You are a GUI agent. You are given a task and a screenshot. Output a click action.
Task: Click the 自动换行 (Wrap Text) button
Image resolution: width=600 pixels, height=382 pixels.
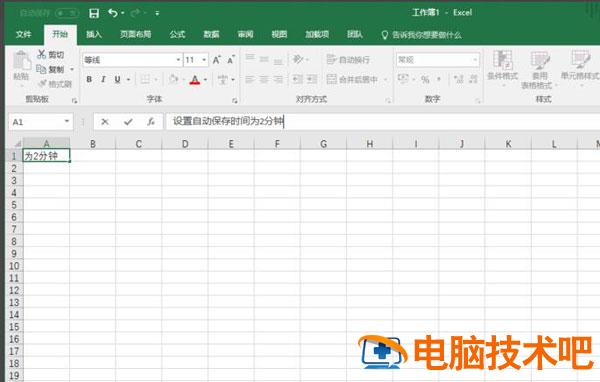coord(349,60)
